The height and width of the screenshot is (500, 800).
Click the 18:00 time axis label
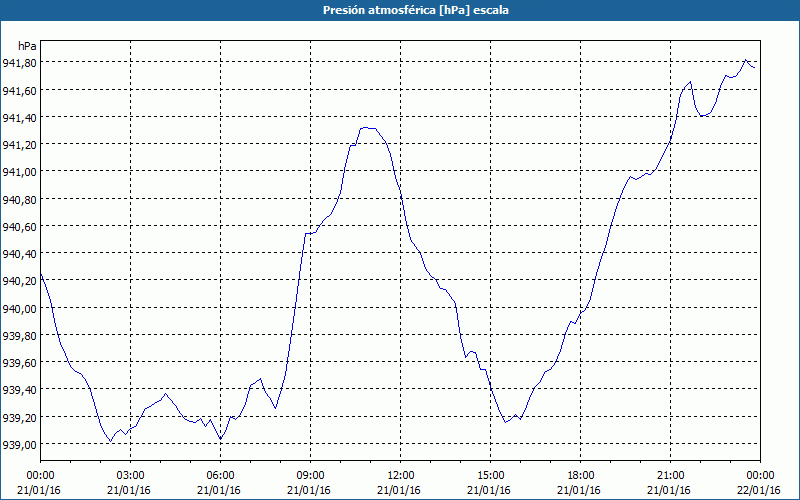click(580, 476)
